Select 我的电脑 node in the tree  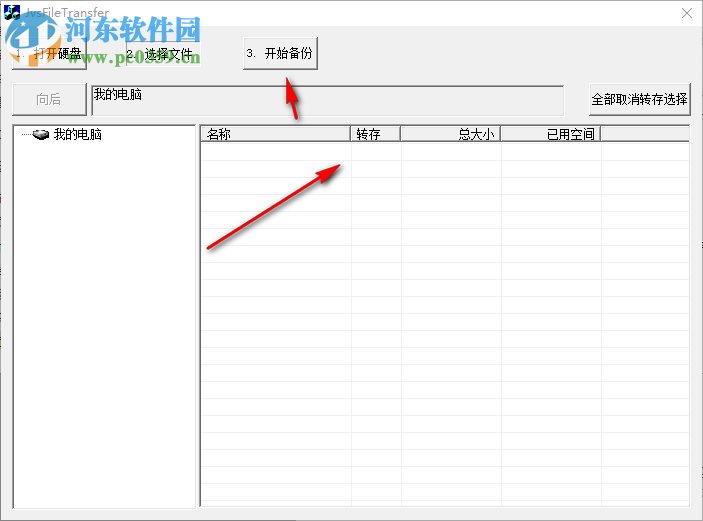78,134
